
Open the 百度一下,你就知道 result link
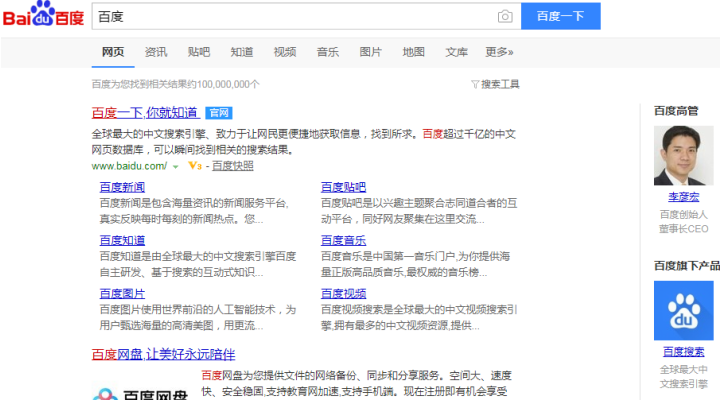tap(144, 113)
